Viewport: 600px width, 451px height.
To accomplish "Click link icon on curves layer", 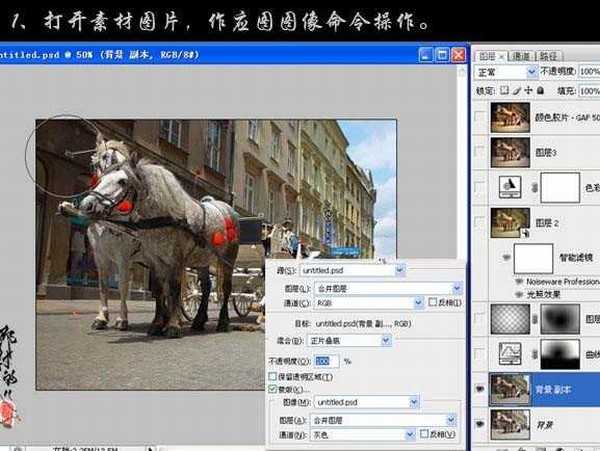I will tap(535, 354).
